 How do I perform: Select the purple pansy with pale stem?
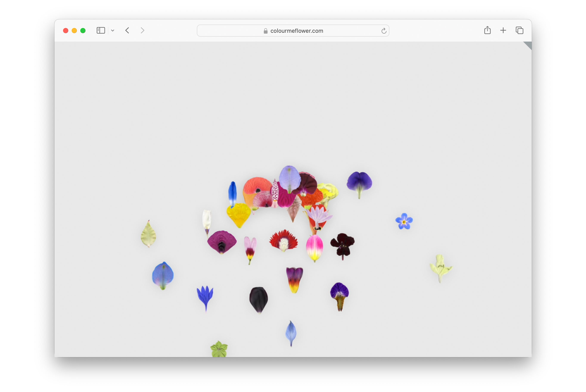coord(359,182)
